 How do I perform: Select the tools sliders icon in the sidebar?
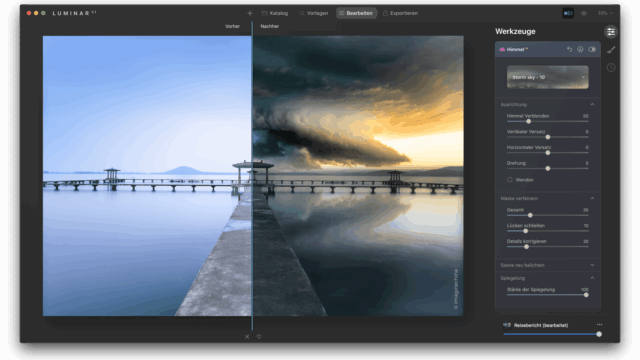pos(611,32)
